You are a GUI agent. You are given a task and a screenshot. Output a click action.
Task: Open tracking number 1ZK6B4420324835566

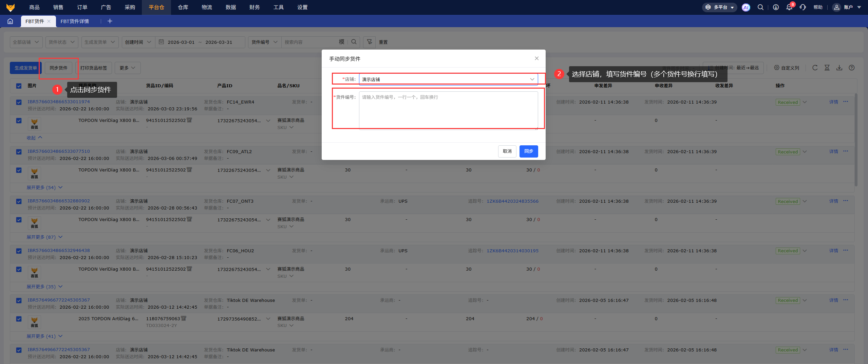(512, 201)
